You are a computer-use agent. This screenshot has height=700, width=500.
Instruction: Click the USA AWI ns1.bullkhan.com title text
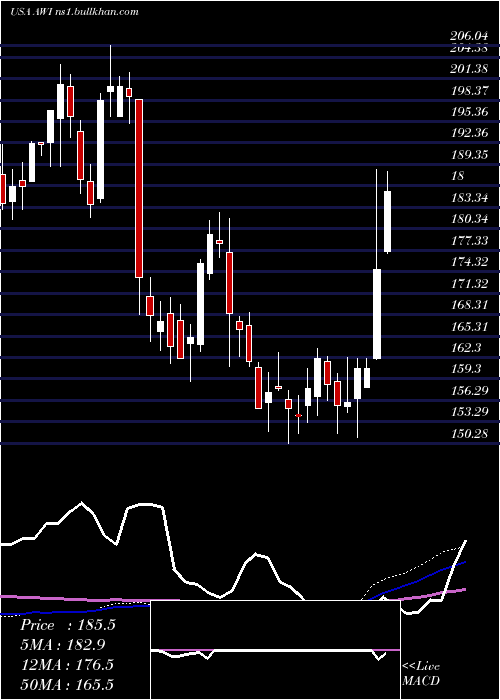point(74,12)
